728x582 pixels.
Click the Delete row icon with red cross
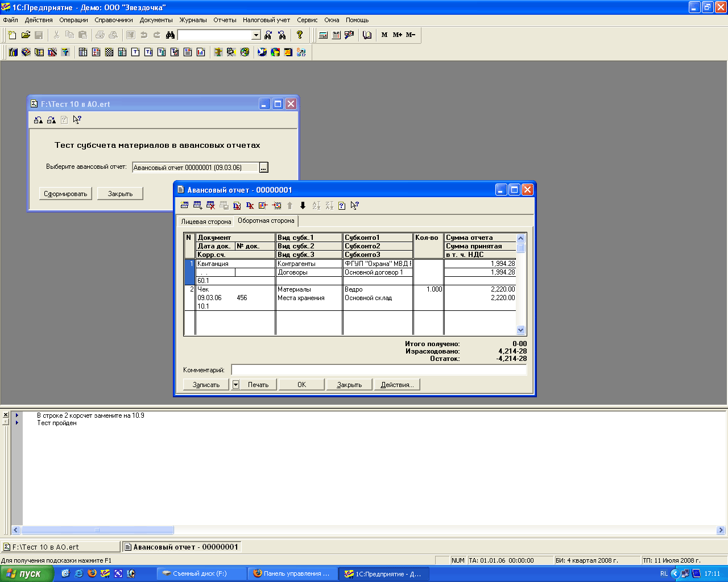pos(210,206)
